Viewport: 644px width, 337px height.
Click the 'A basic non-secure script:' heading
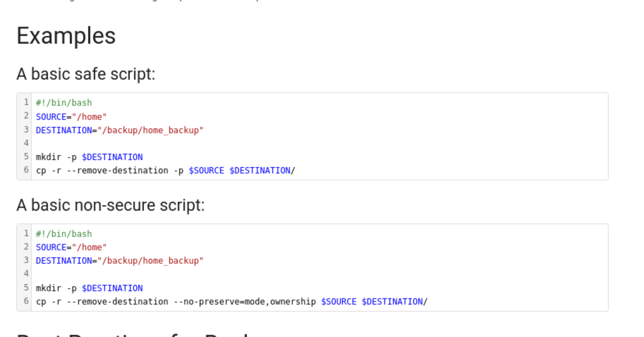pos(110,205)
